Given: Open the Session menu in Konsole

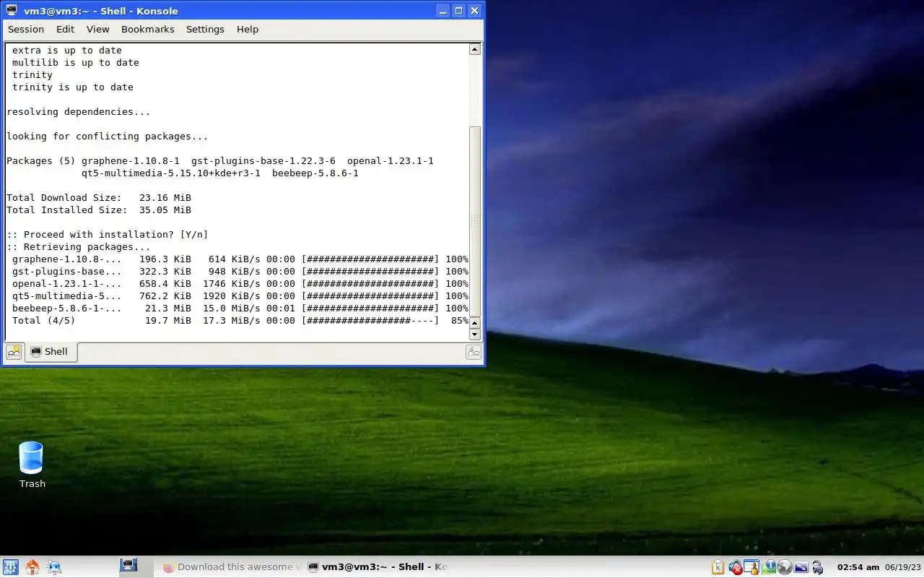Looking at the screenshot, I should [26, 29].
